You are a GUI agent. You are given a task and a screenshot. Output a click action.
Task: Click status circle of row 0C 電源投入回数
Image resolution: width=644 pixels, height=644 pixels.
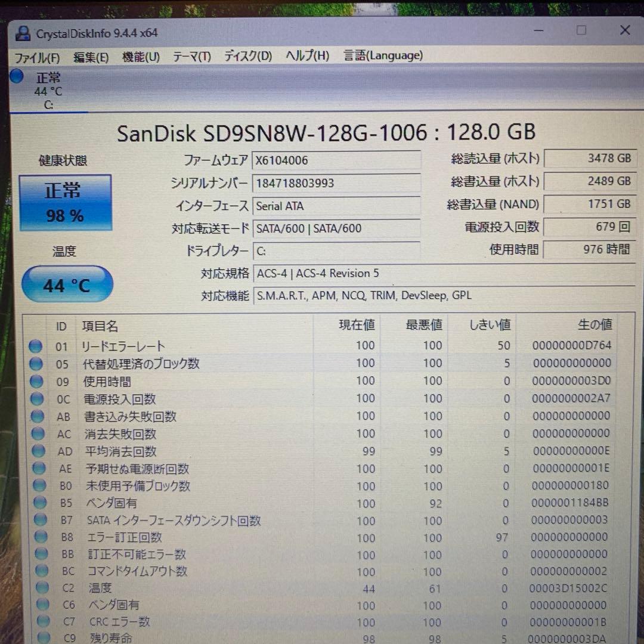(37, 399)
